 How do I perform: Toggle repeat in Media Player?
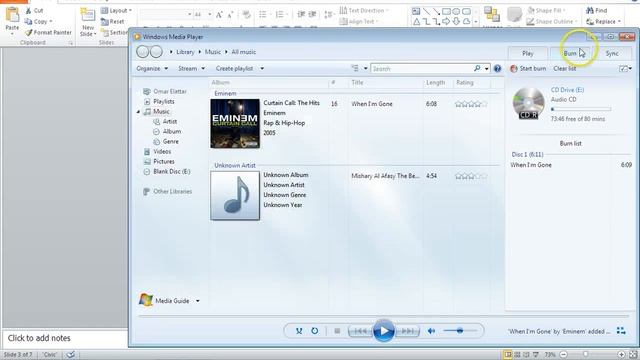coord(315,331)
